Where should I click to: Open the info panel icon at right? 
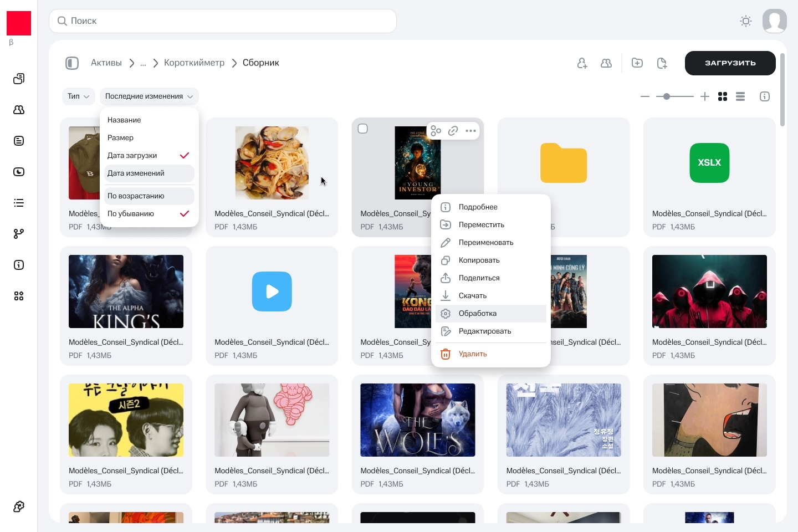point(765,96)
